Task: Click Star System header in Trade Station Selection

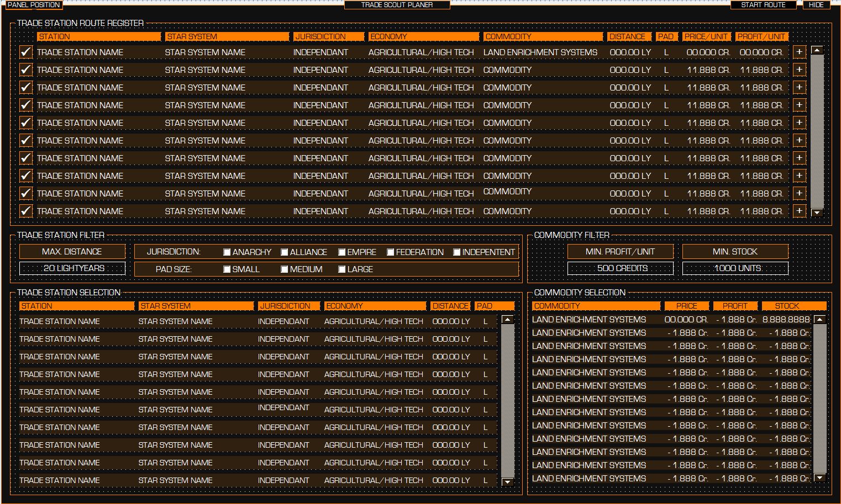Action: click(x=196, y=306)
